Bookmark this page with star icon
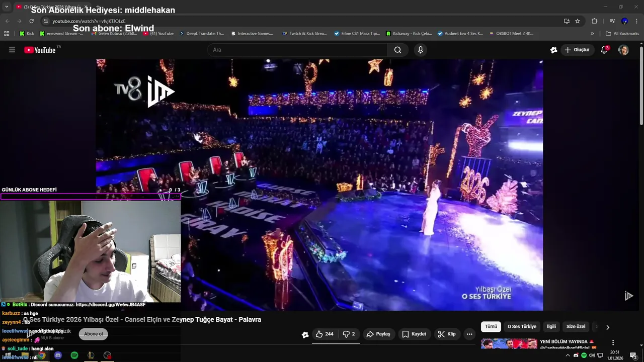This screenshot has width=644, height=362. pyautogui.click(x=578, y=21)
